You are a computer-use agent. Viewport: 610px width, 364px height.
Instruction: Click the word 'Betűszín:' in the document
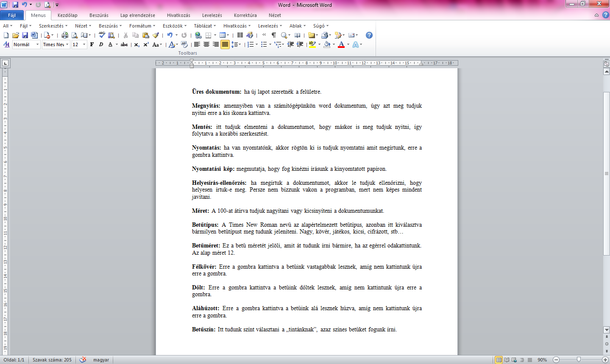point(203,329)
